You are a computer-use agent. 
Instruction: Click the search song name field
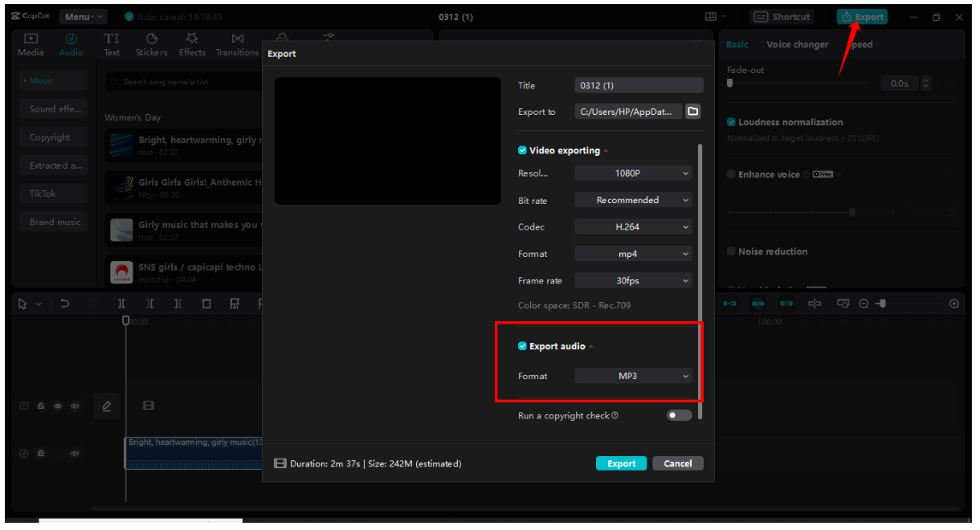point(183,81)
